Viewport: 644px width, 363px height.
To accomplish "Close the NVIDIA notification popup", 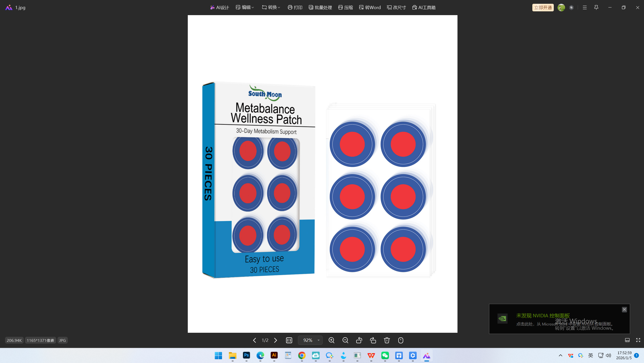I will pos(624,310).
